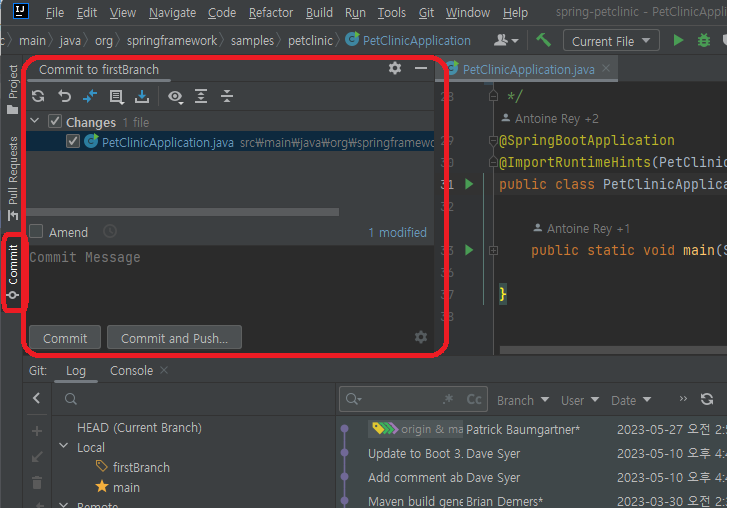Enable the Amend checkbox
This screenshot has height=508, width=730.
pyautogui.click(x=36, y=231)
